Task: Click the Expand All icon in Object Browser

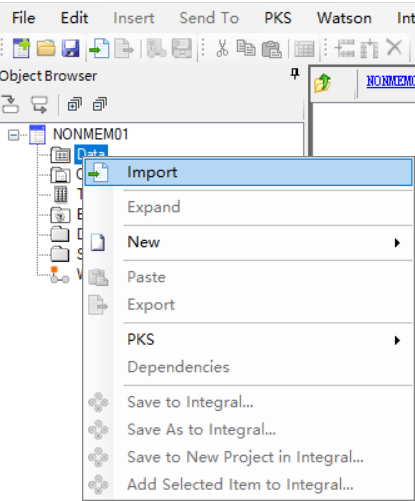Action: (x=74, y=104)
